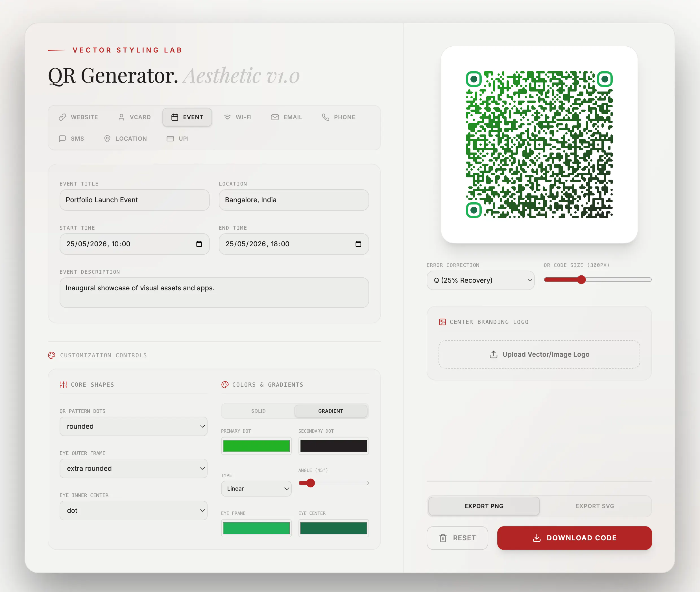Click the sliders icon next to Core Shapes

pos(64,385)
